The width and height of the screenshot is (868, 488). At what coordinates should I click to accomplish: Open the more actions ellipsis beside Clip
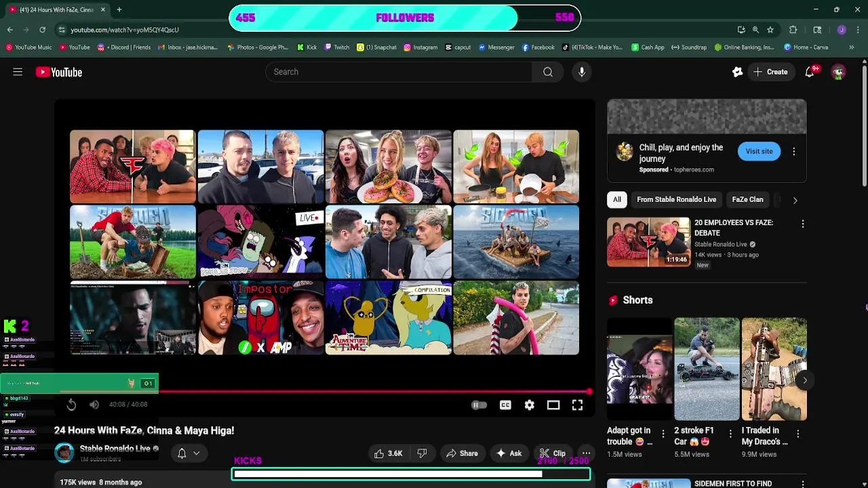(586, 453)
